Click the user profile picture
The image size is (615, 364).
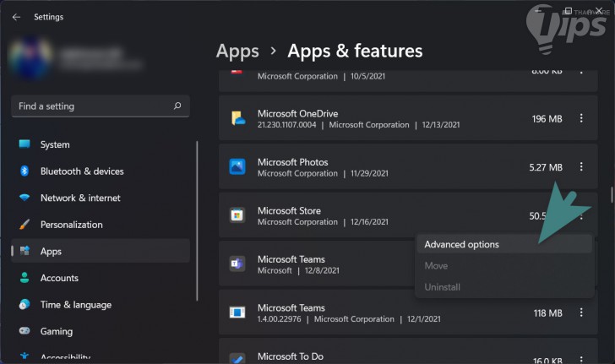30,57
